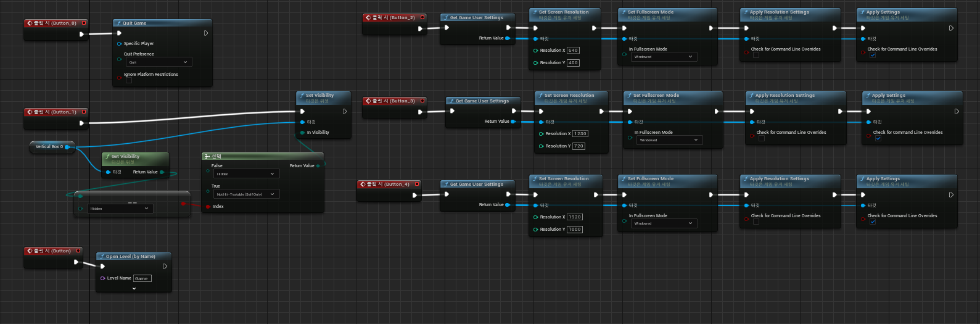Open the False option dropdown on Select node
This screenshot has width=980, height=324.
point(247,174)
